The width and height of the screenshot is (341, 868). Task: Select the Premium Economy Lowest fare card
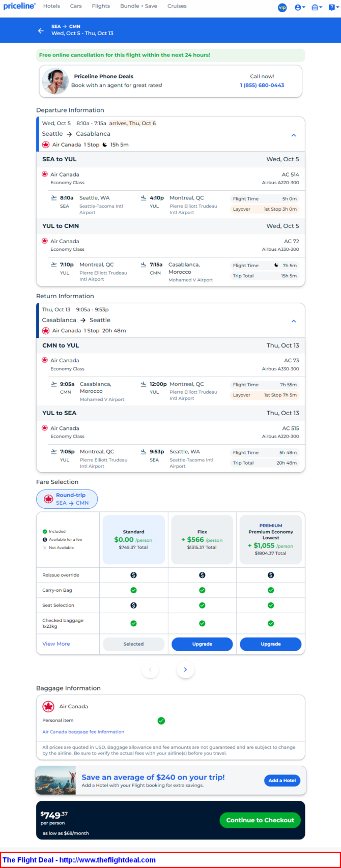click(x=271, y=539)
